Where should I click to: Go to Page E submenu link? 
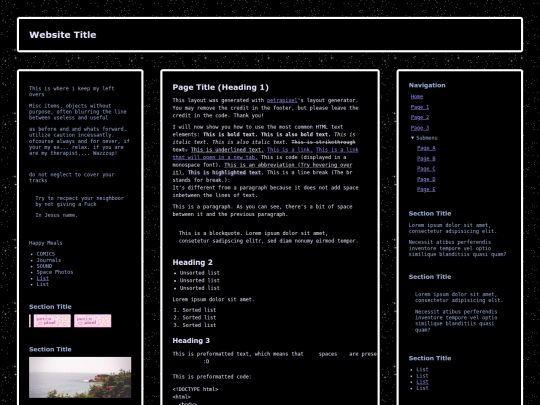click(x=426, y=189)
